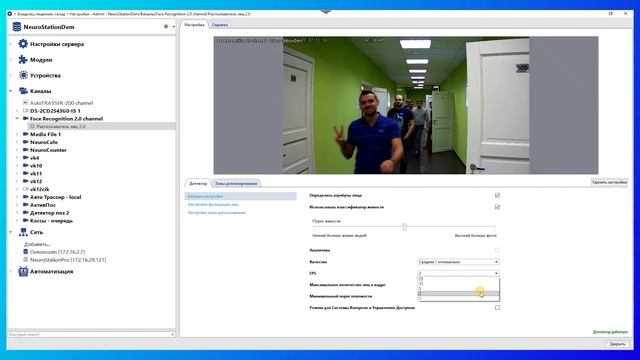Click the network icon for Сеть
This screenshot has width=640, height=360.
[23, 232]
